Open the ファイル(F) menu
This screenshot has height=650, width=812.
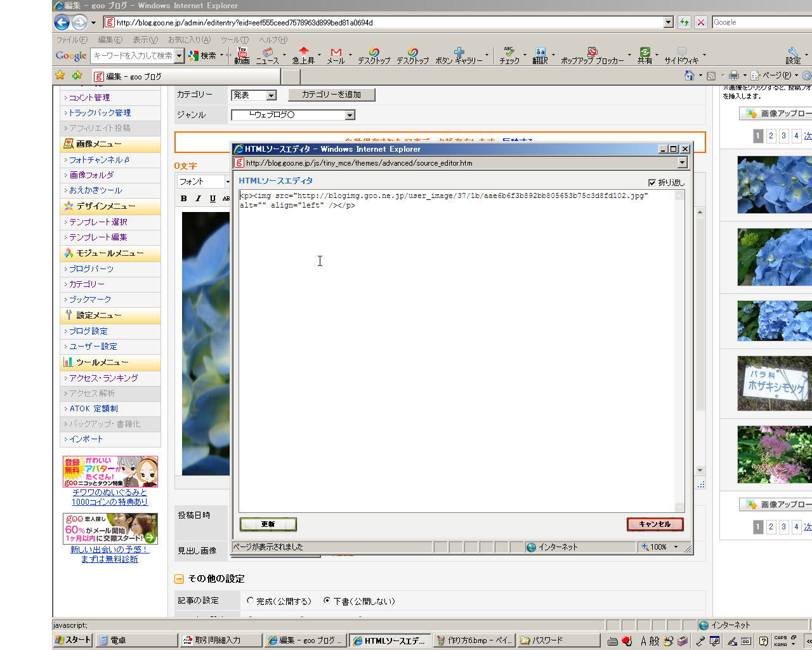point(72,39)
